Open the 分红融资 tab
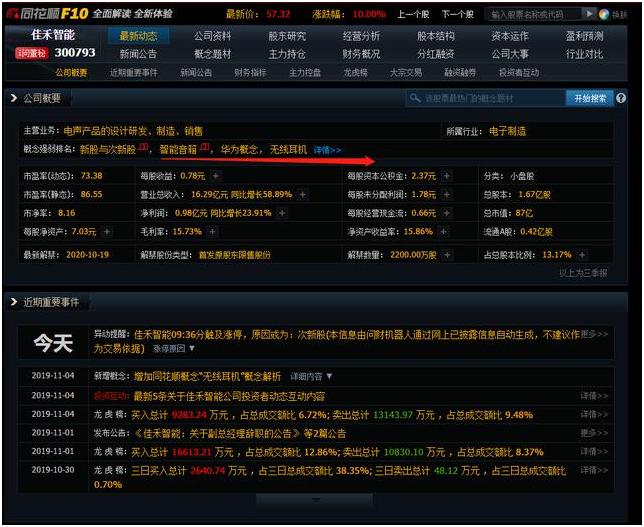644x527 pixels. click(x=436, y=54)
